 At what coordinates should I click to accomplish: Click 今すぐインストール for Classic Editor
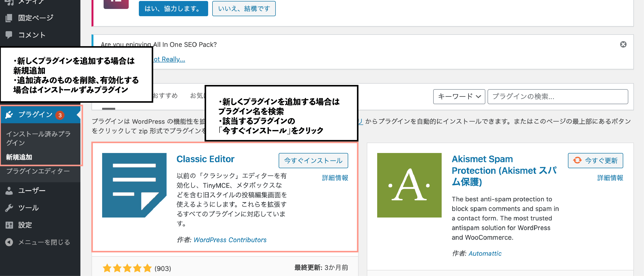pyautogui.click(x=313, y=161)
